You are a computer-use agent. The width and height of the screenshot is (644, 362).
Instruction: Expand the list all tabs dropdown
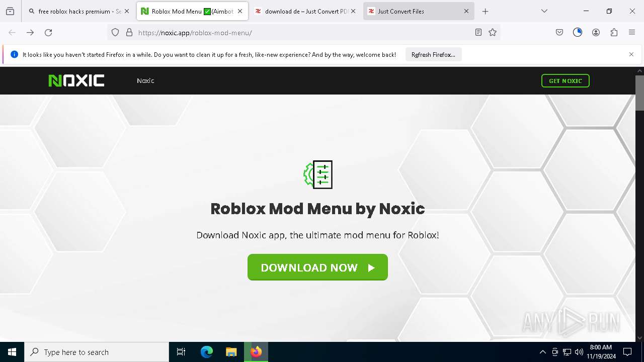click(x=544, y=11)
